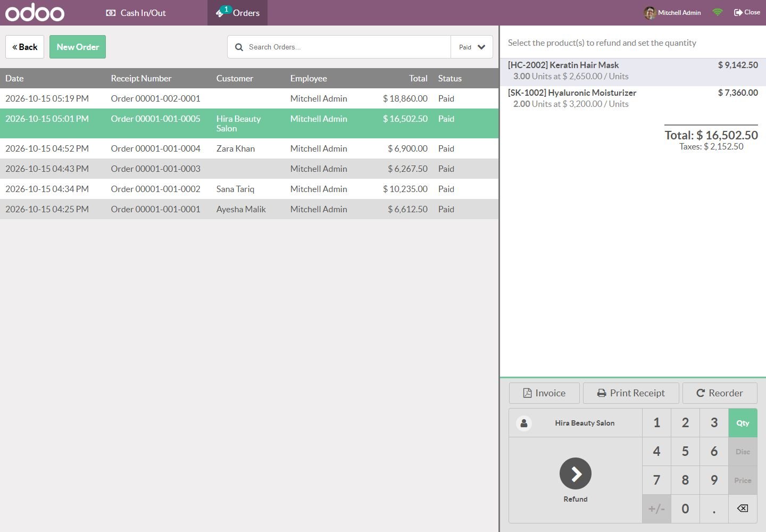Click the Reorder button
The height and width of the screenshot is (532, 766).
coord(720,393)
